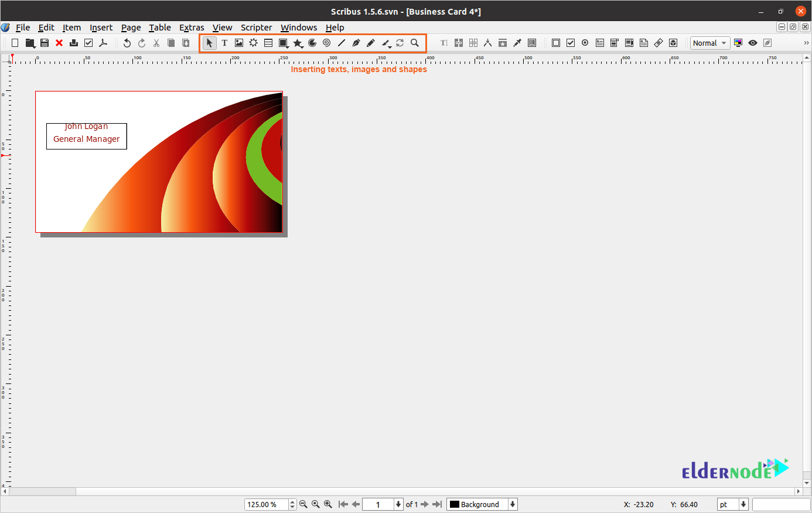Select the Link Text Frames tool
Screen dimensions: 812x513
pyautogui.click(x=459, y=43)
